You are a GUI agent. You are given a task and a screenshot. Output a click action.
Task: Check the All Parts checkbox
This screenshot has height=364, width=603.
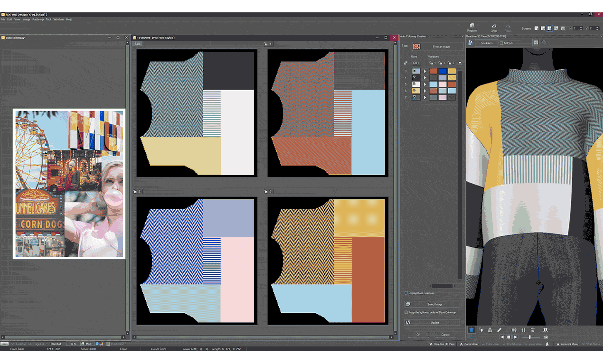pyautogui.click(x=501, y=43)
